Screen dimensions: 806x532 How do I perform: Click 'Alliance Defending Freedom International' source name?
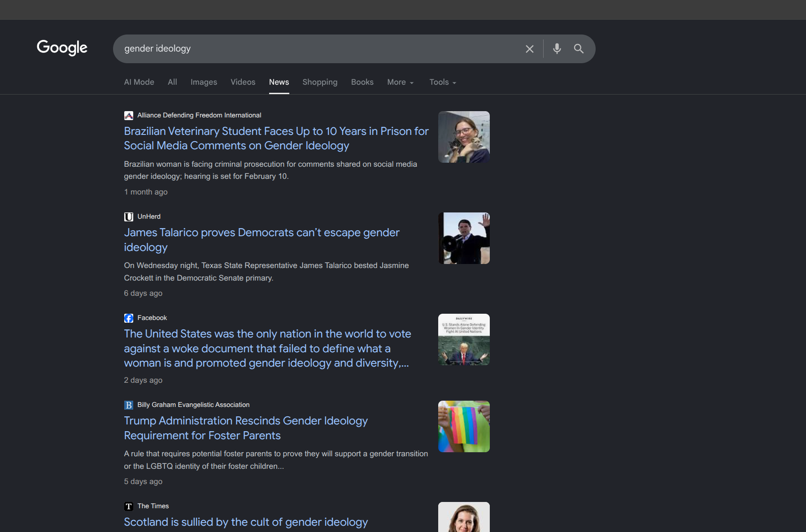pos(199,115)
